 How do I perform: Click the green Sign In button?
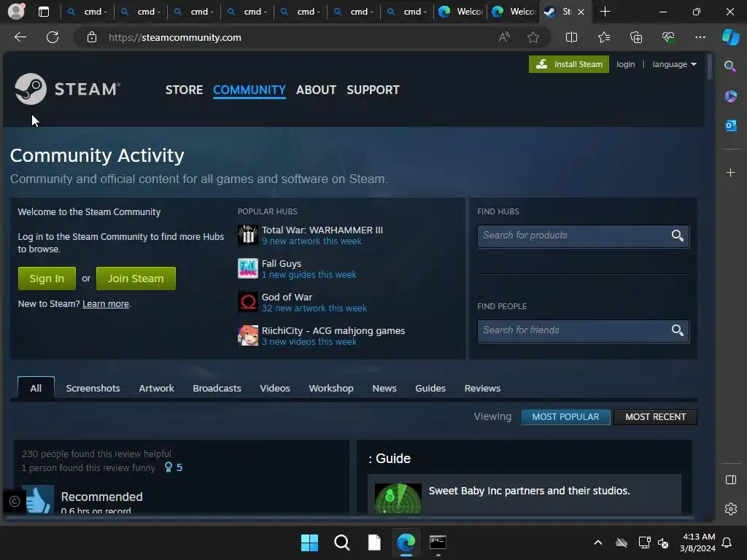point(47,279)
